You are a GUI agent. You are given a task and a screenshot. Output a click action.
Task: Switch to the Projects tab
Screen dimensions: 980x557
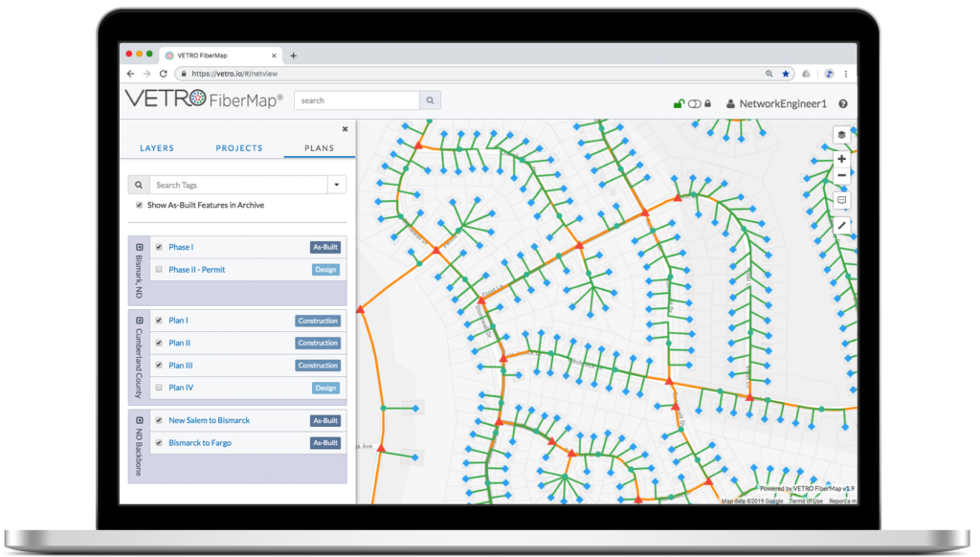pyautogui.click(x=239, y=148)
